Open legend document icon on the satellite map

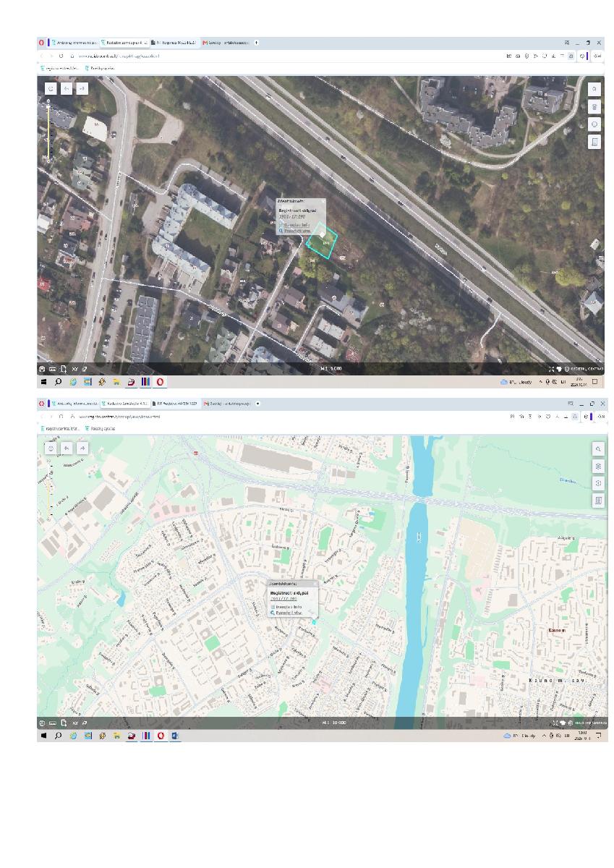594,142
